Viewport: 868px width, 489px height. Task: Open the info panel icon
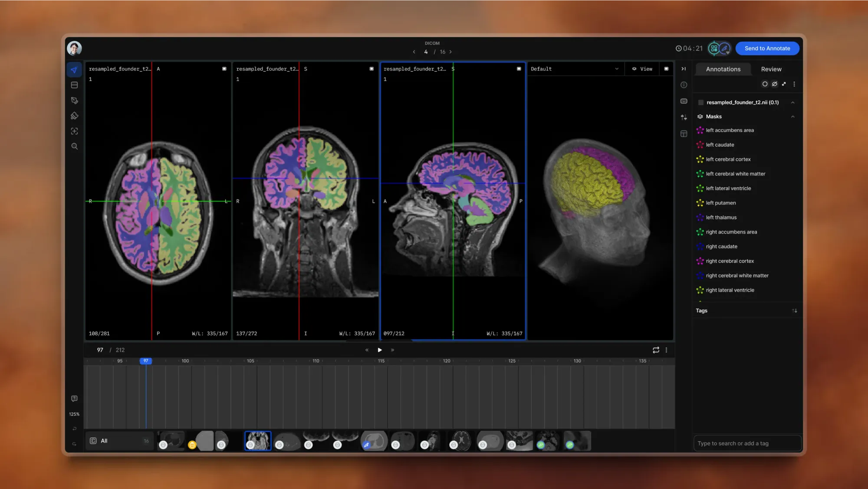(x=684, y=85)
